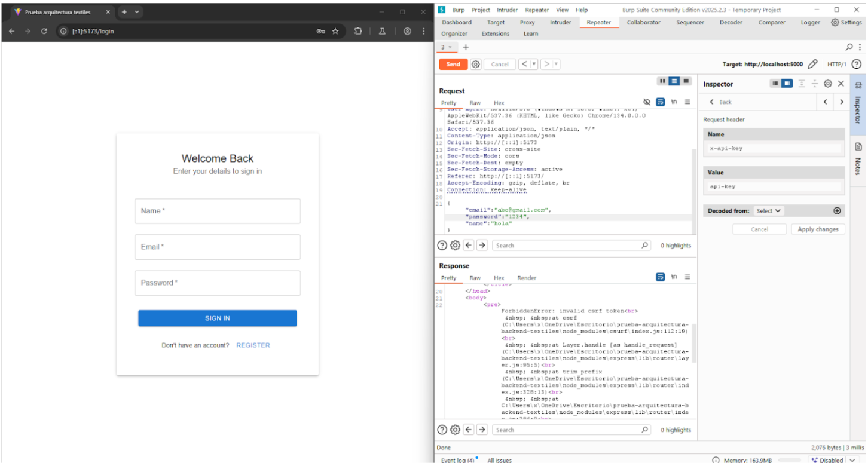
Task: Open Repeater send settings gear icon
Action: pos(476,64)
